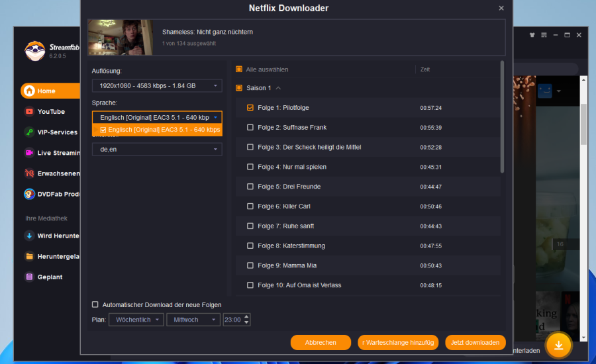The width and height of the screenshot is (596, 364).
Task: Open the VIP-Services section icon
Action: click(x=30, y=132)
